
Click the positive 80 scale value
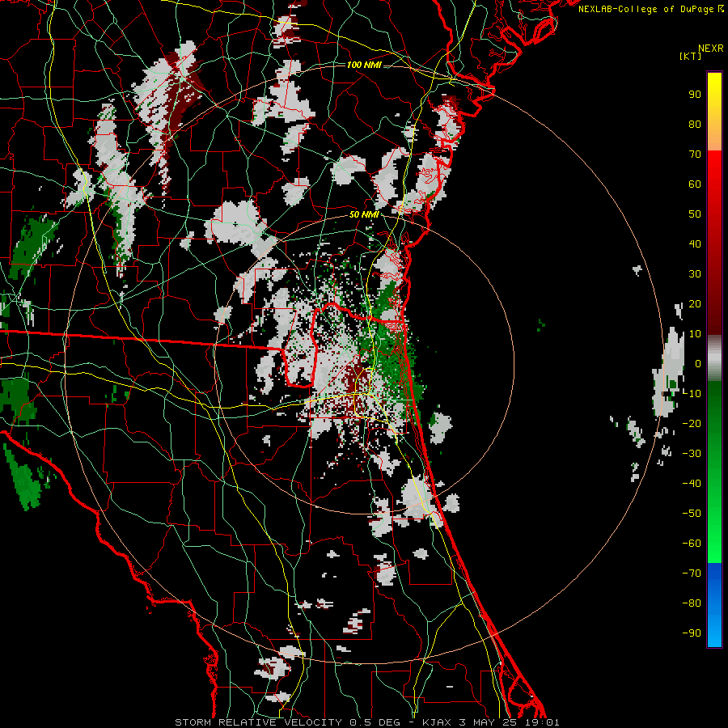695,125
